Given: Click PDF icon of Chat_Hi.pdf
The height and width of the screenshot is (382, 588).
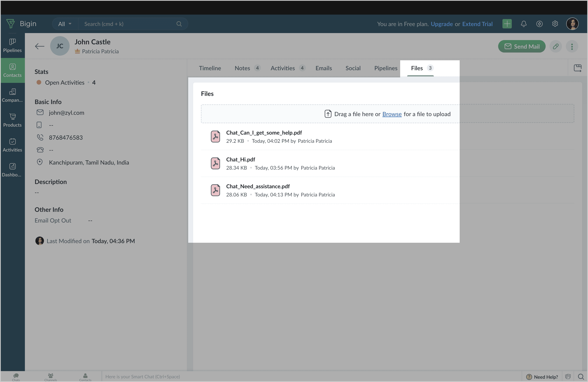Looking at the screenshot, I should pos(215,163).
